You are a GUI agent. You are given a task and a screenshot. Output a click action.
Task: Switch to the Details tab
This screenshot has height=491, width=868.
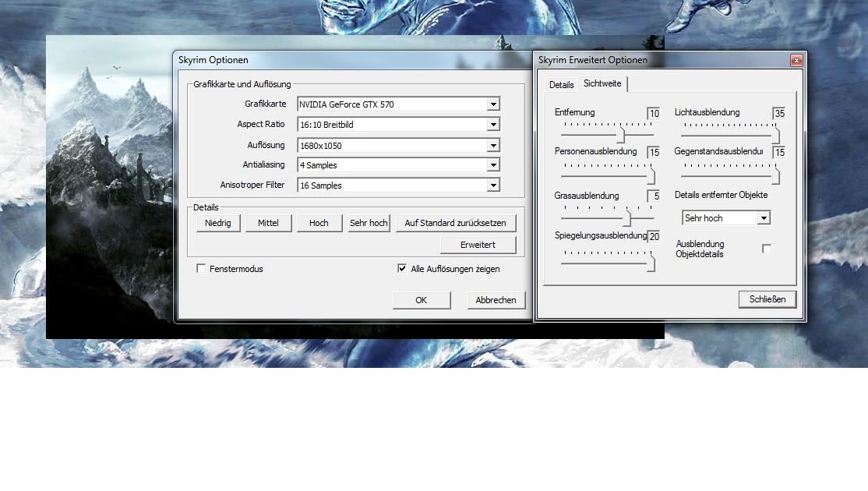coord(561,85)
